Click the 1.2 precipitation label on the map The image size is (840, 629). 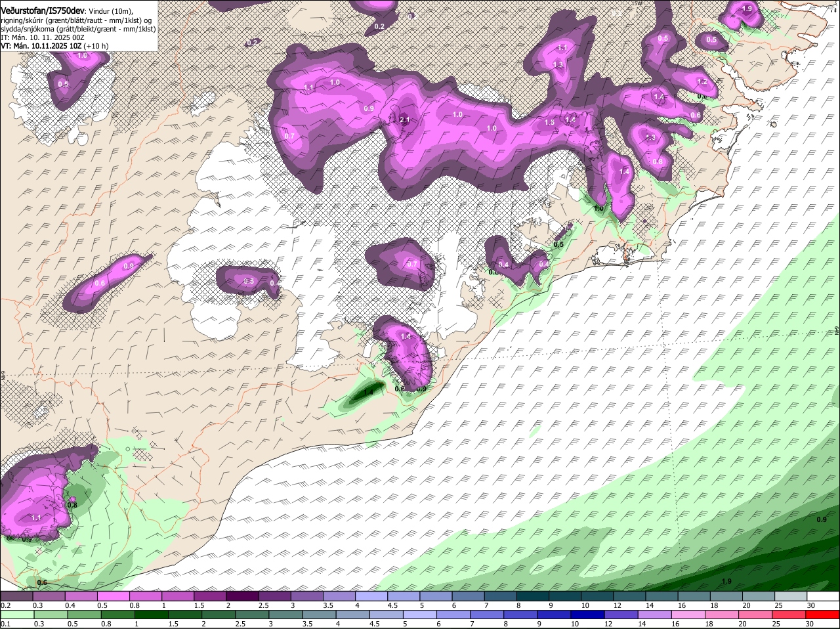click(x=702, y=82)
